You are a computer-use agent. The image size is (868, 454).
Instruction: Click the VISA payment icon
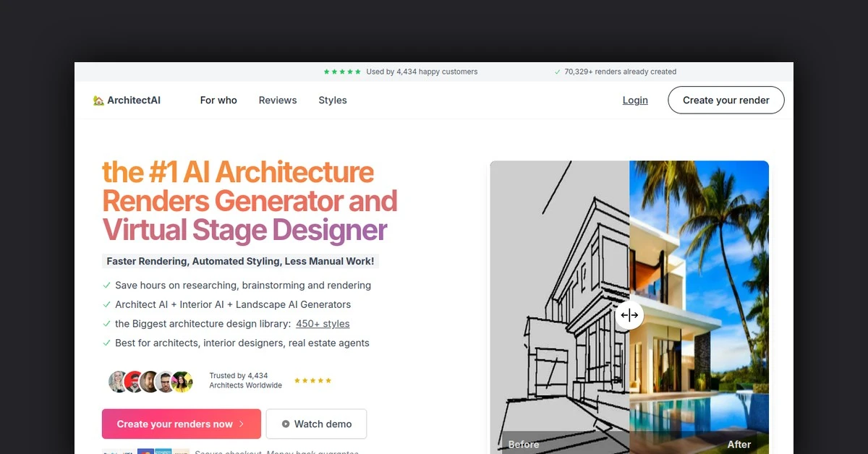(129, 451)
